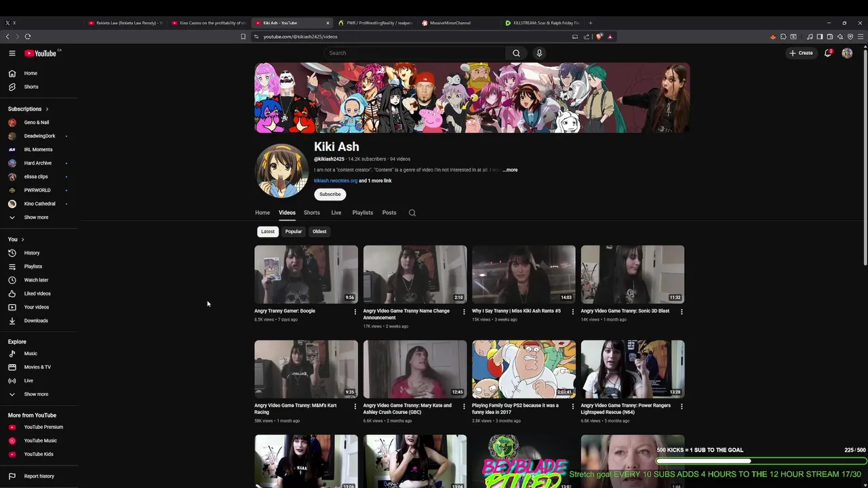Switch to Rekieta Law browser tab
This screenshot has height=488, width=868.
coord(125,23)
